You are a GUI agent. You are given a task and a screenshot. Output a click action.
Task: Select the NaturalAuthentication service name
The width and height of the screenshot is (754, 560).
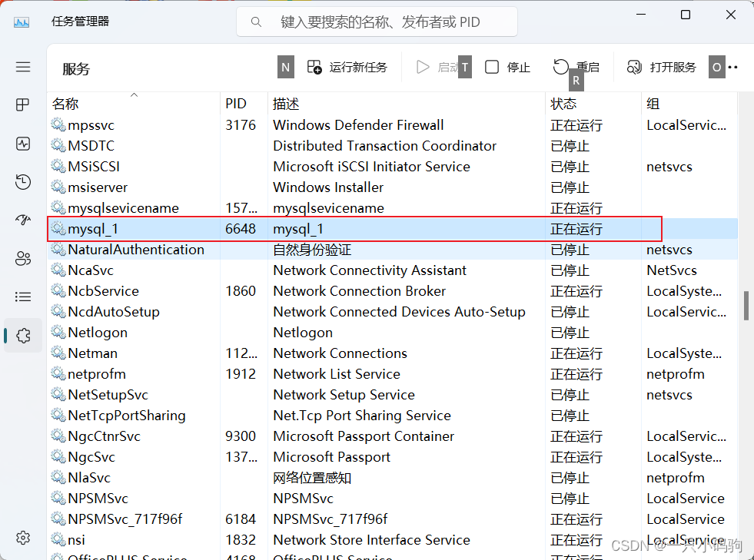coord(136,250)
